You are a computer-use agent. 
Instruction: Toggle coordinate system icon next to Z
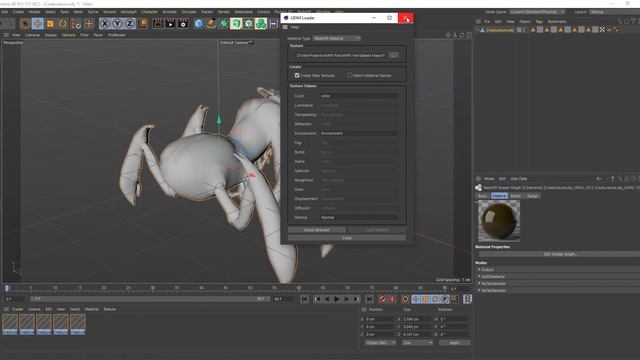(x=142, y=24)
